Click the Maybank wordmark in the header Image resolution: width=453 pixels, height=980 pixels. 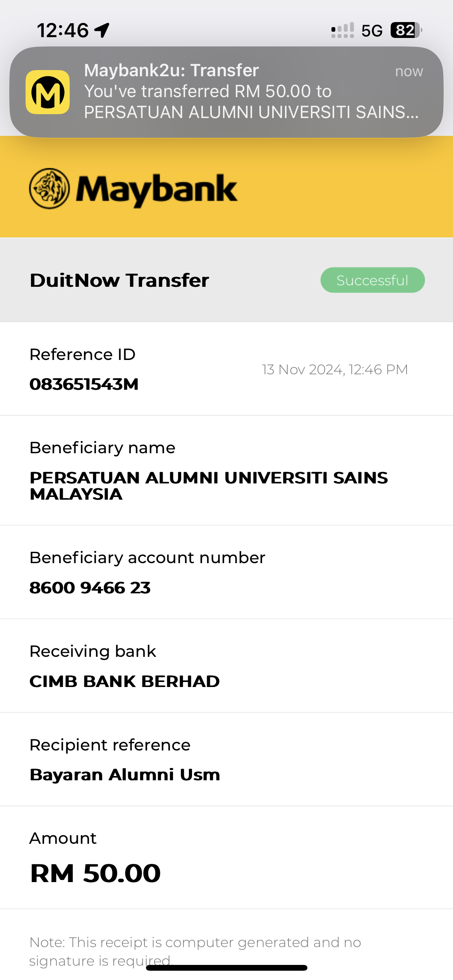point(156,189)
